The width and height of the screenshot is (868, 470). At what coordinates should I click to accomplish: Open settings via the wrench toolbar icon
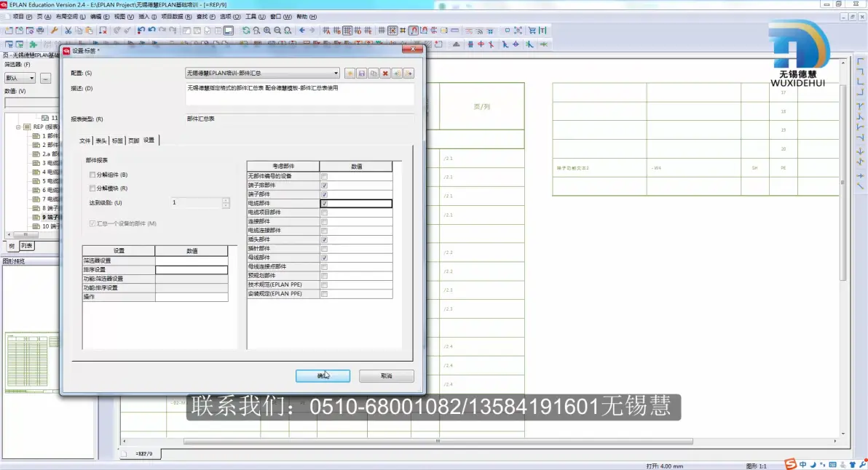click(x=54, y=31)
